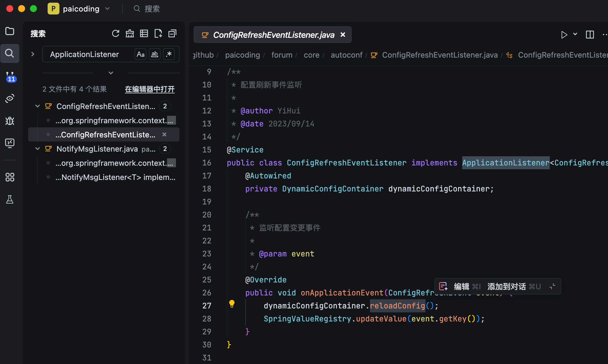The height and width of the screenshot is (364, 608).
Task: Refresh the search results
Action: click(116, 33)
